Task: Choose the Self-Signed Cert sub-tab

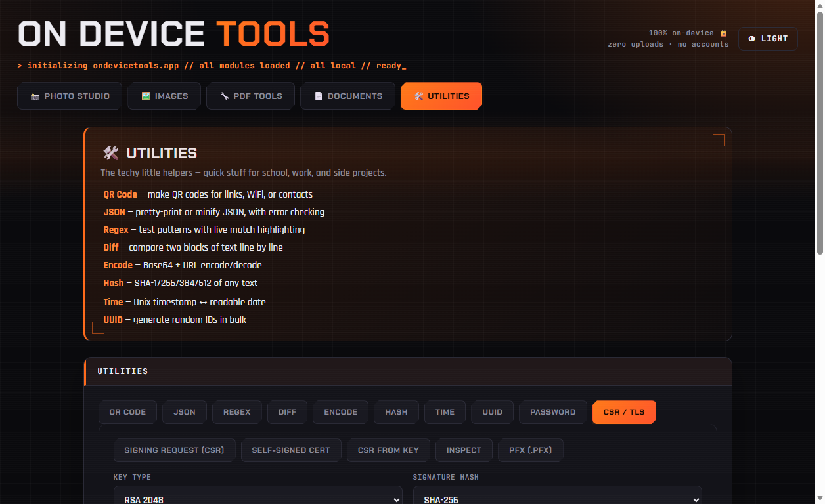Action: tap(291, 450)
